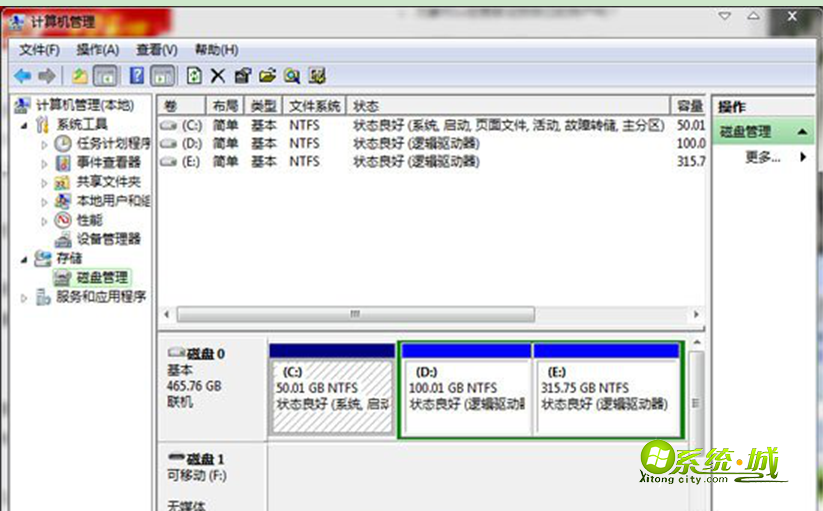Screen dimensions: 823x511
Task: Select the (D:) partition block on disk 0
Action: tap(465, 396)
